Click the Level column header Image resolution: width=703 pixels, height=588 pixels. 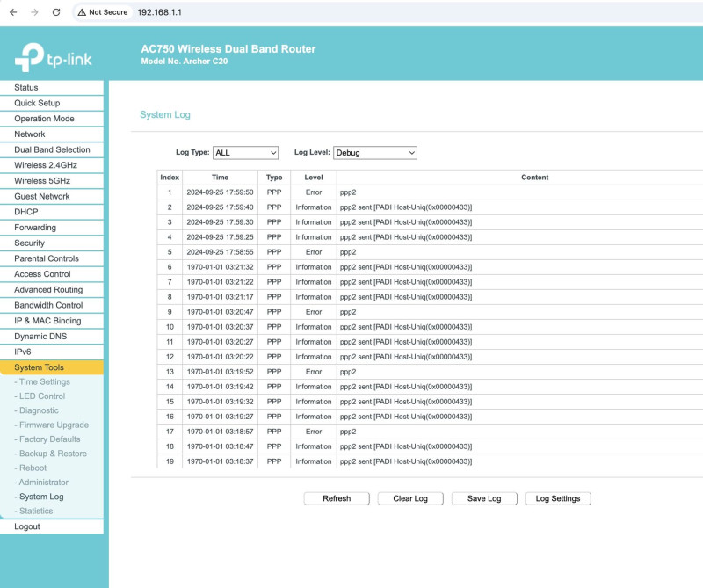(314, 178)
